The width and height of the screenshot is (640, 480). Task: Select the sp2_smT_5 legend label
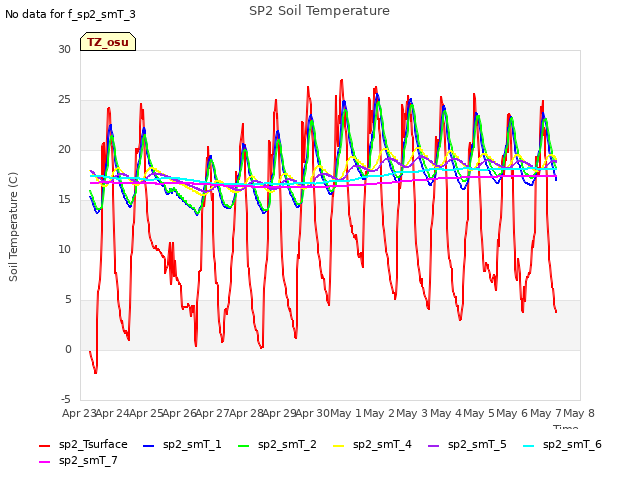477,444
